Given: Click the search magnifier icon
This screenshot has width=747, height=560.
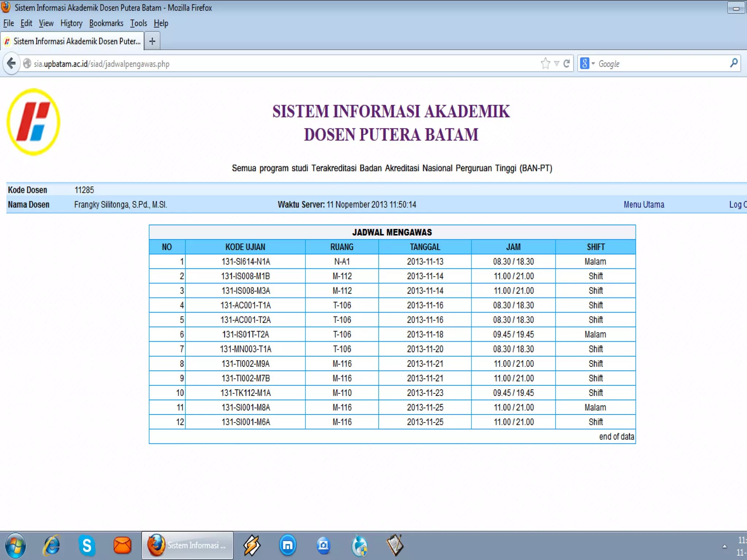Looking at the screenshot, I should tap(734, 63).
